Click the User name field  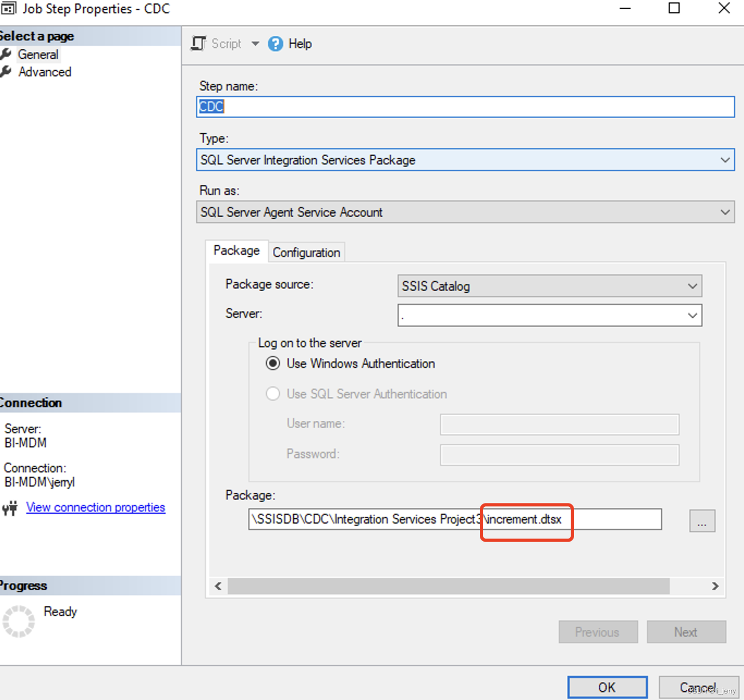coord(559,425)
